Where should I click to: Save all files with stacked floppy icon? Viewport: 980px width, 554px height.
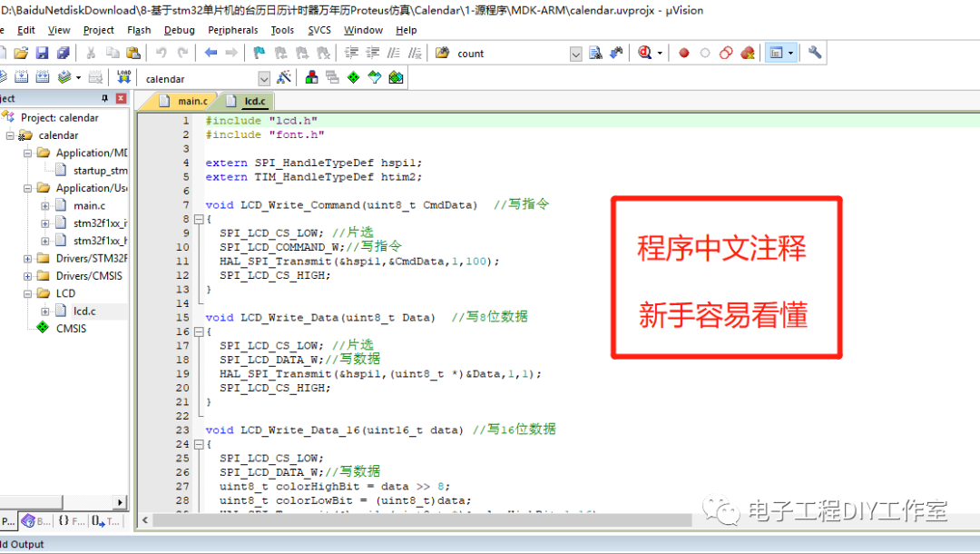click(x=63, y=54)
